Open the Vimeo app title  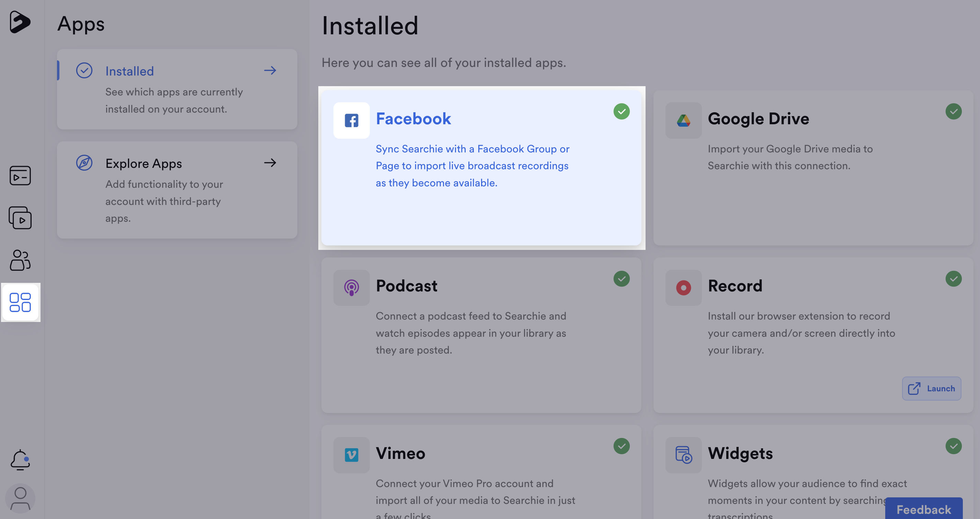pyautogui.click(x=400, y=453)
